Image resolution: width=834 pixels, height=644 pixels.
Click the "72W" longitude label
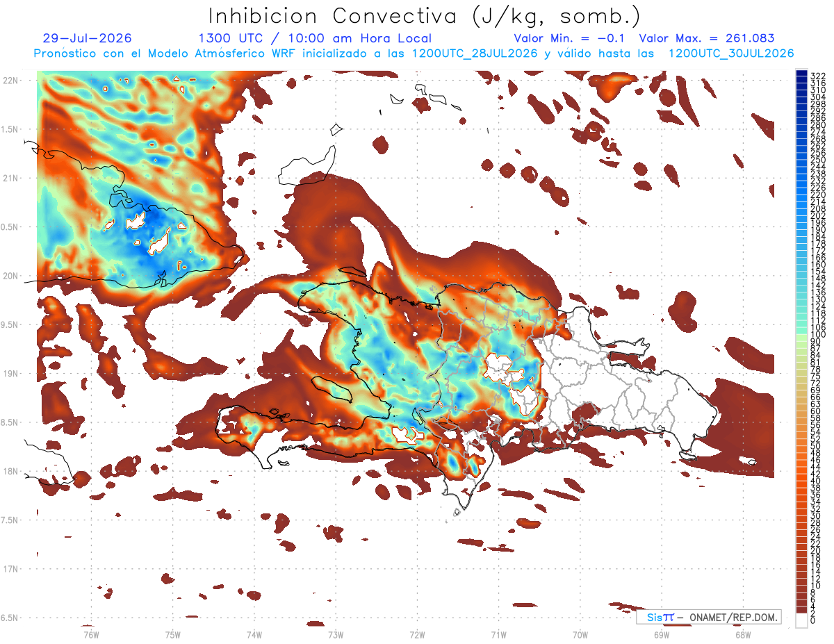417,634
